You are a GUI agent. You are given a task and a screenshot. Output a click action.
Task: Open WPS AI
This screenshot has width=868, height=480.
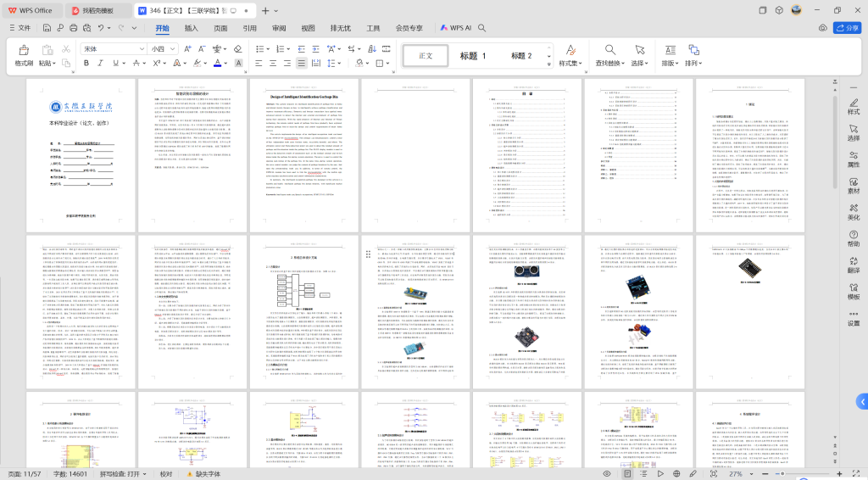455,28
